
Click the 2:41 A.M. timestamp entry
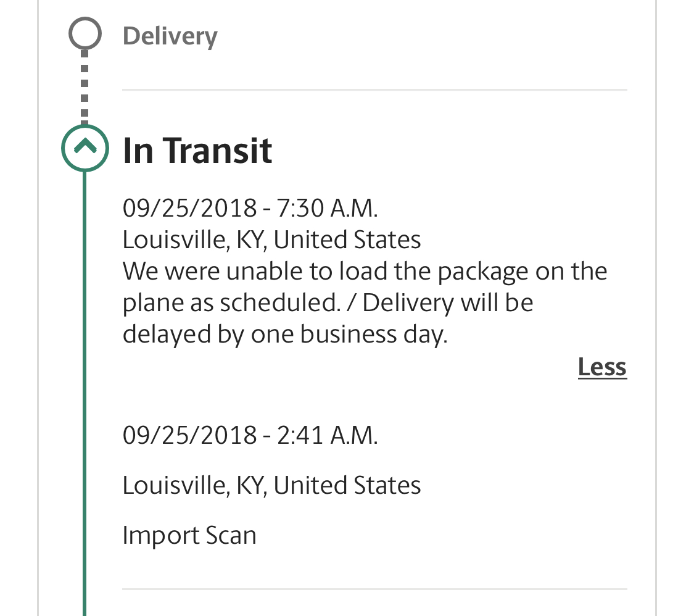click(250, 435)
